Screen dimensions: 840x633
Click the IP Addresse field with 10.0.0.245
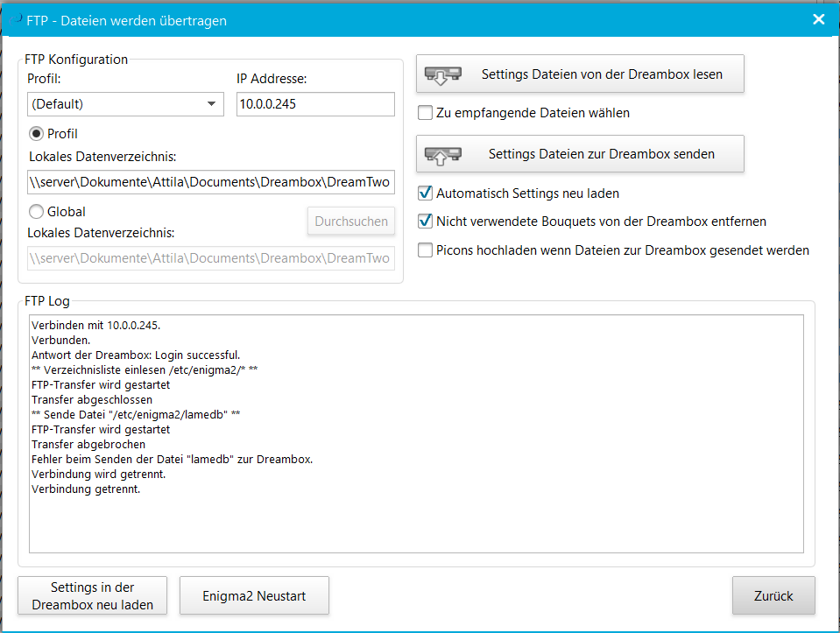coord(315,104)
